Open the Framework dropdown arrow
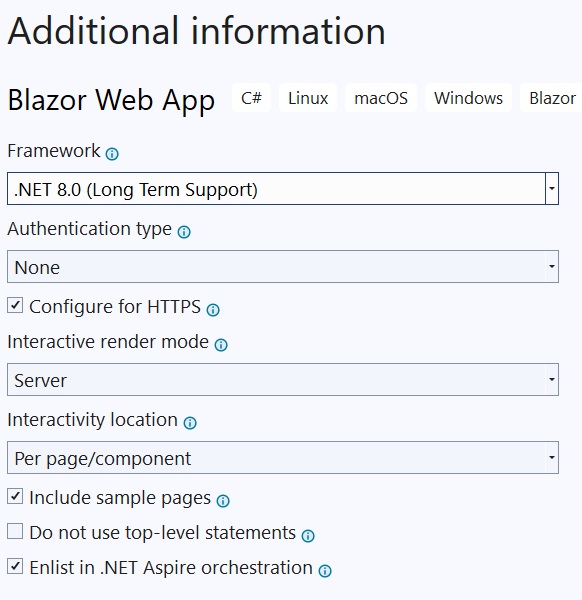The height and width of the screenshot is (600, 582). tap(552, 188)
